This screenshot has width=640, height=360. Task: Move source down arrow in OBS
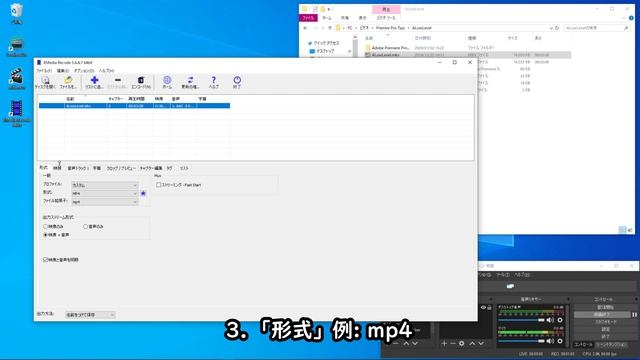click(481, 344)
